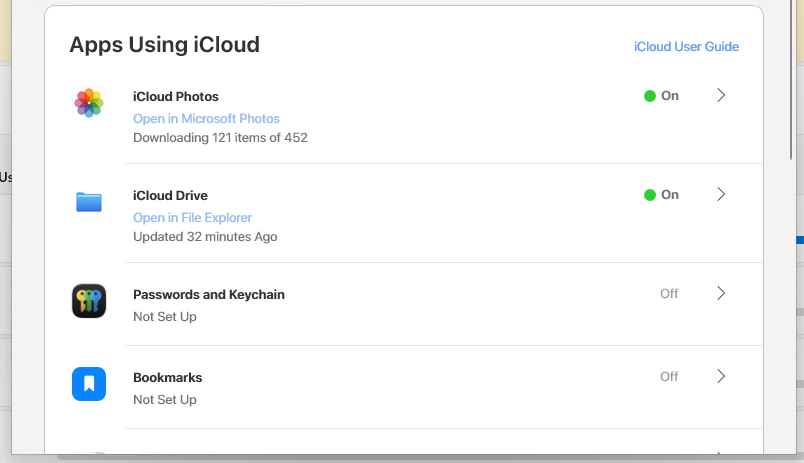This screenshot has width=804, height=463.
Task: Click the Passwords and Keychain keys icon
Action: [89, 301]
